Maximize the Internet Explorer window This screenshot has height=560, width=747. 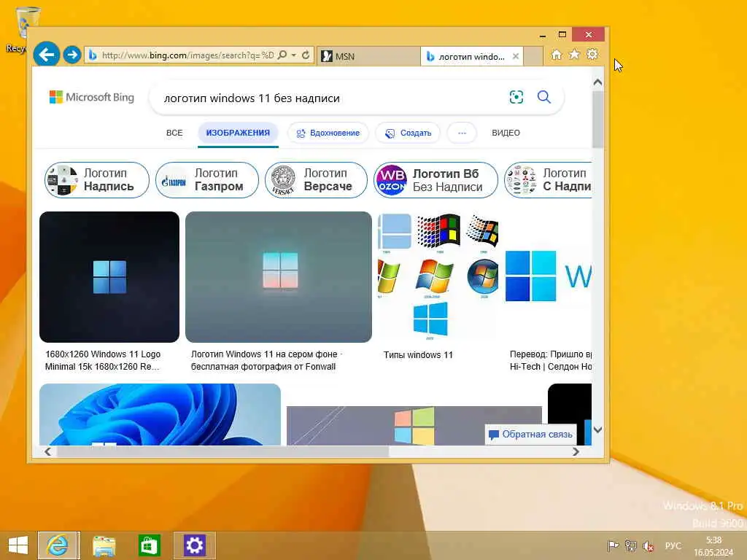click(562, 35)
